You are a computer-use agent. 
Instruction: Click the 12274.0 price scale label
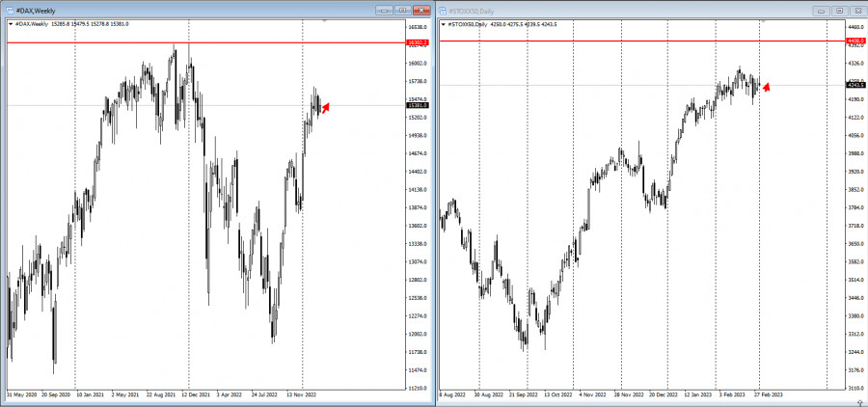(x=418, y=315)
